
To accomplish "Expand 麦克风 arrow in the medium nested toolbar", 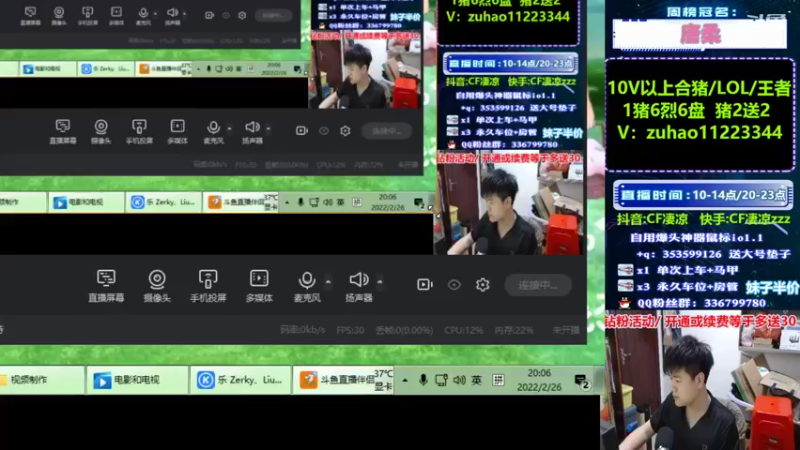I will click(230, 129).
